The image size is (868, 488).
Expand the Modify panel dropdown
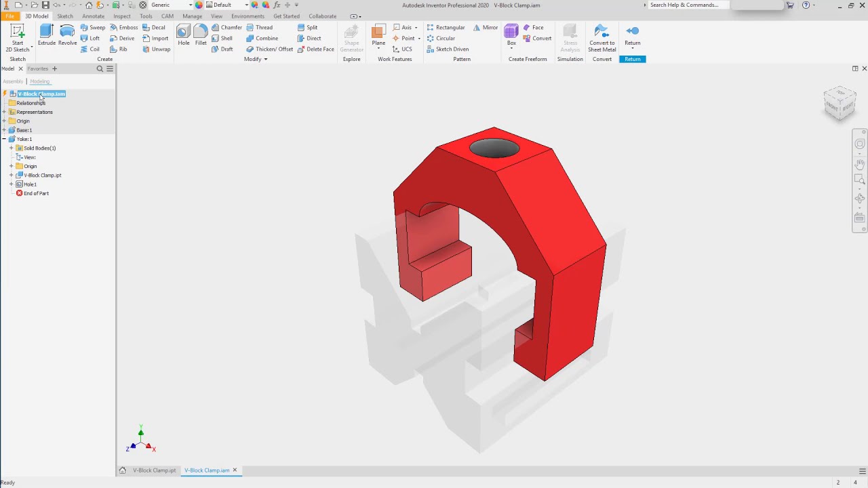256,59
